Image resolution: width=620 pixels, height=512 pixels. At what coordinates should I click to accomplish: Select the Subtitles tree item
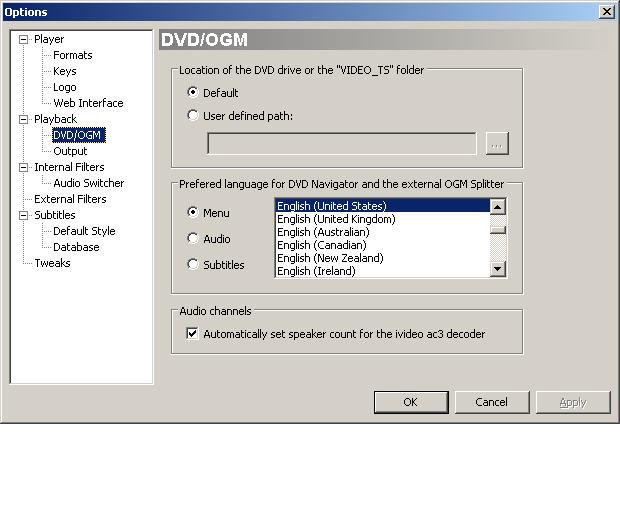click(55, 215)
